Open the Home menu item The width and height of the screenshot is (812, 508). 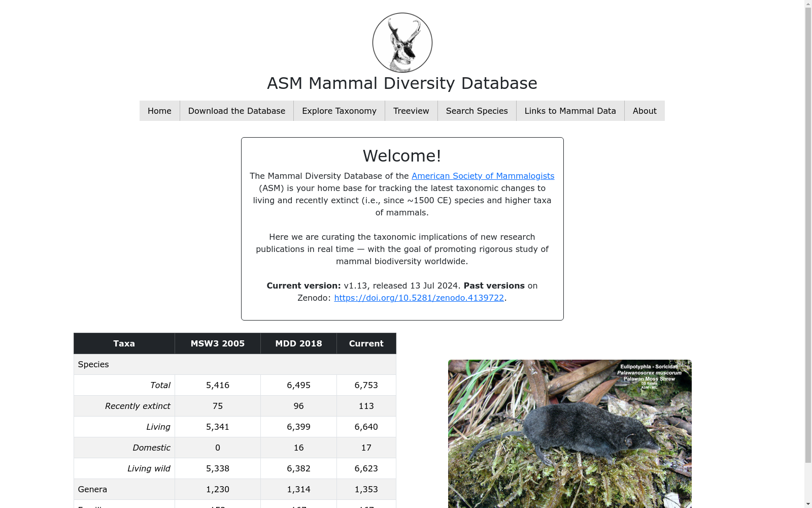tap(159, 111)
